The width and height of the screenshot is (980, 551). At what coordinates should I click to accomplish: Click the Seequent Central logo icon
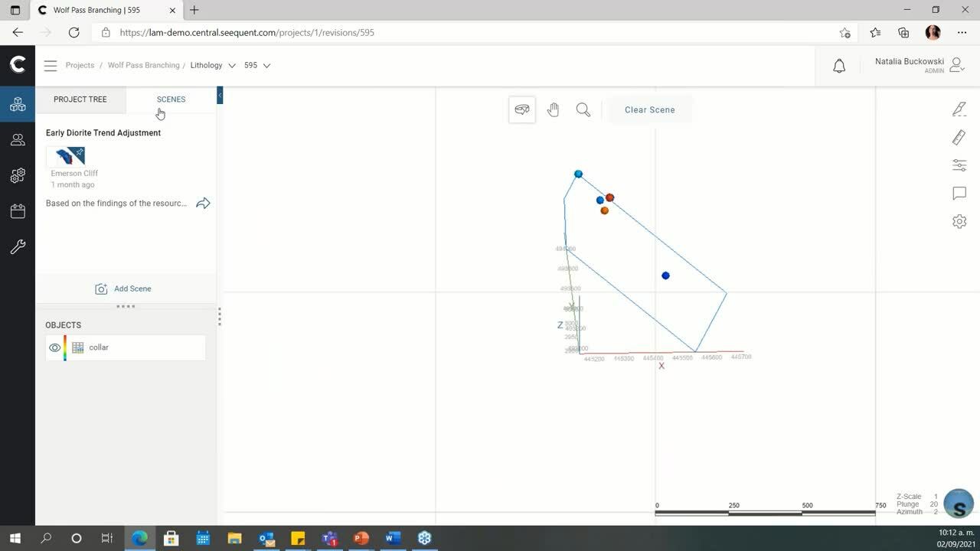(x=18, y=65)
